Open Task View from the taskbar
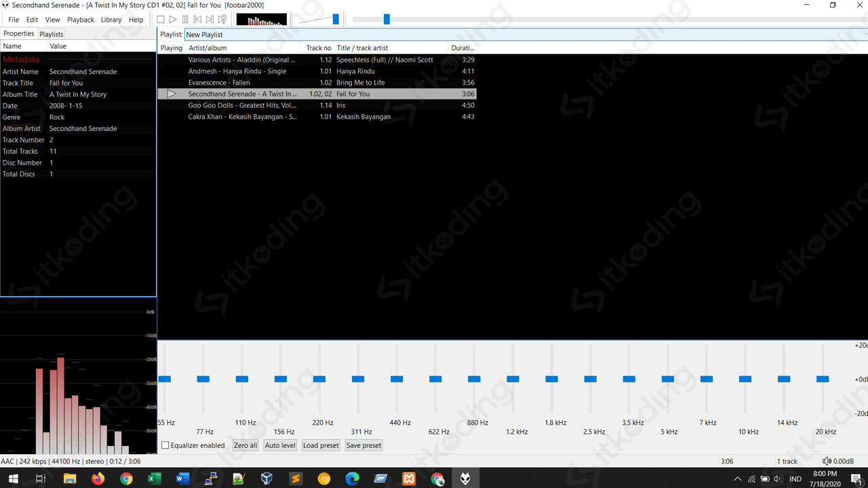The height and width of the screenshot is (488, 868). pyautogui.click(x=41, y=479)
